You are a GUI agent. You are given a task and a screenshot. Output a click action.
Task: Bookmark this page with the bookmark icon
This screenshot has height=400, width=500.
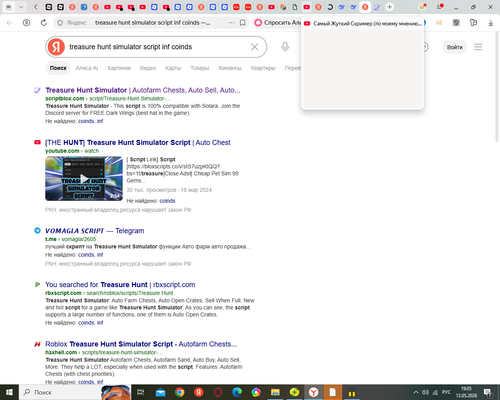point(243,23)
